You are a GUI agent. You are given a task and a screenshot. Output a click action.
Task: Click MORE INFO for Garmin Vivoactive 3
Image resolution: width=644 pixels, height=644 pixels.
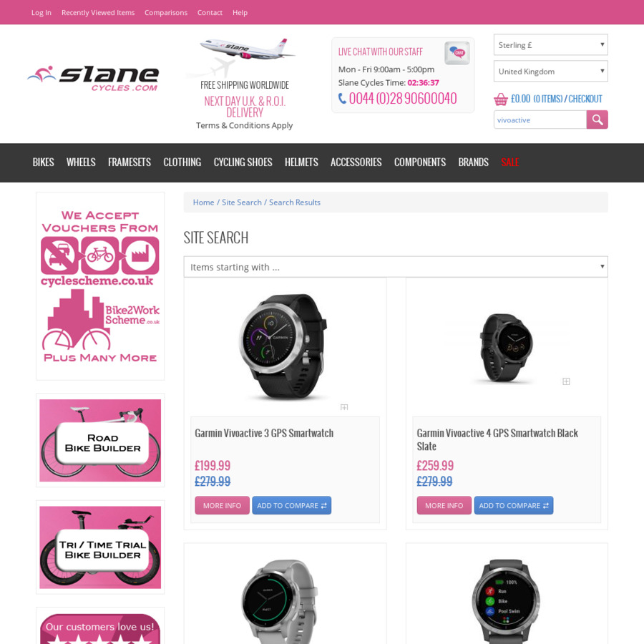[x=223, y=506]
